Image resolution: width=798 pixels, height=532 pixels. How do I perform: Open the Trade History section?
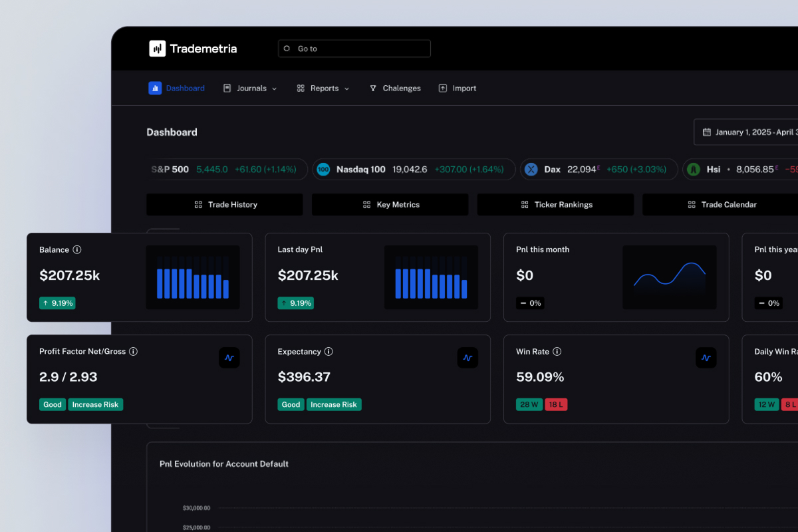point(225,205)
